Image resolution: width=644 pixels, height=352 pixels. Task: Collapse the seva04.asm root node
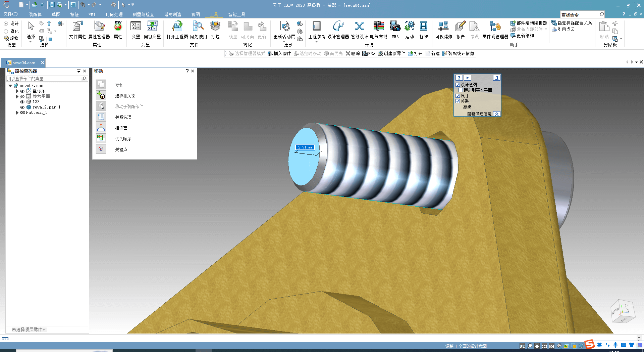click(x=10, y=86)
